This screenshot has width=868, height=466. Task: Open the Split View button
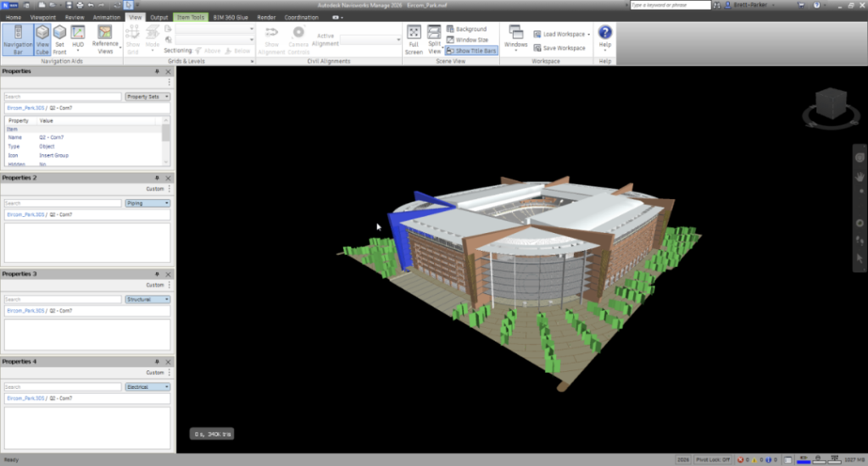[x=435, y=39]
